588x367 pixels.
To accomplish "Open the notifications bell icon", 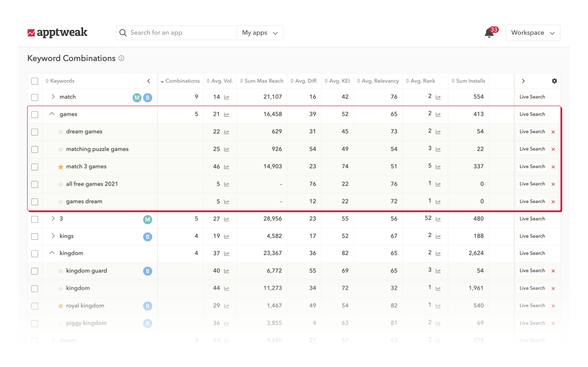I will tap(489, 33).
